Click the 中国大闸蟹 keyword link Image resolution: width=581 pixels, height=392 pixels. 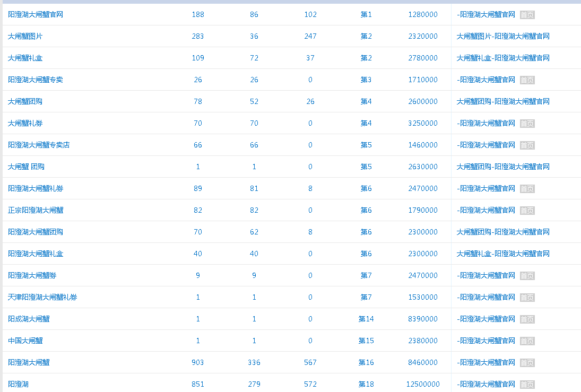[25, 341]
